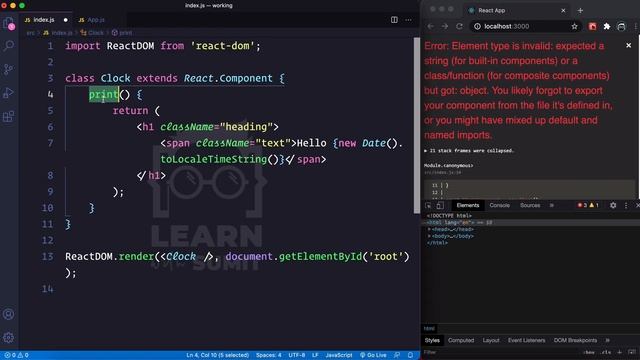This screenshot has width=640, height=360.
Task: Open the Manage gear in VS Code
Action: (9, 338)
